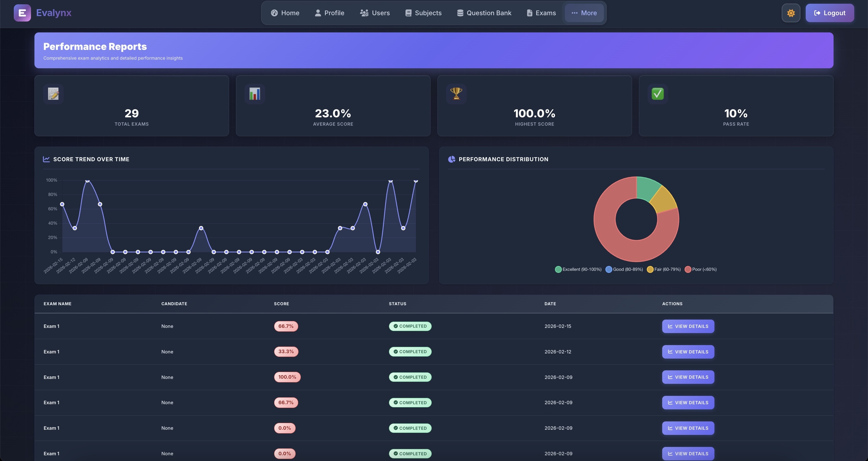Click the trophy Highest Score icon
This screenshot has height=461, width=868.
(456, 93)
